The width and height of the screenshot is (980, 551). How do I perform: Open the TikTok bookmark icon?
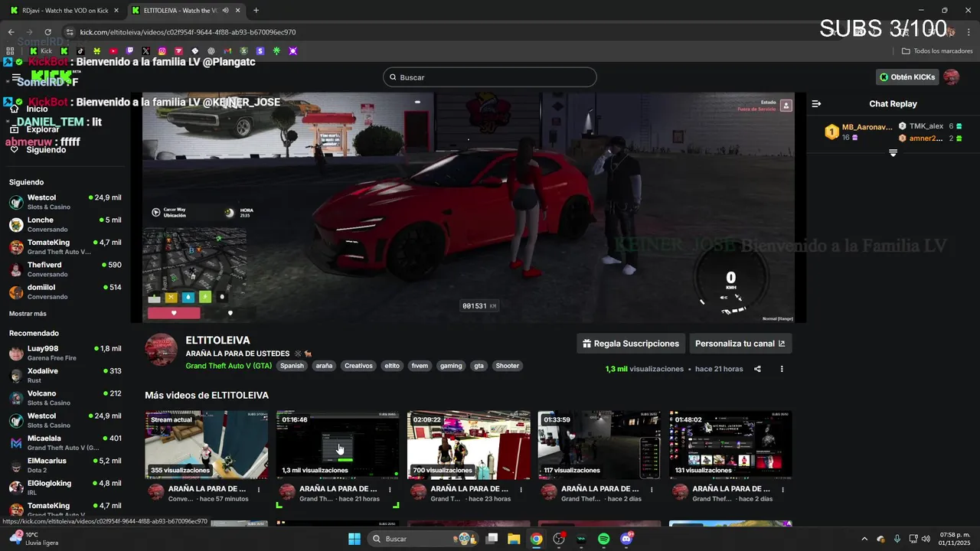pos(80,51)
